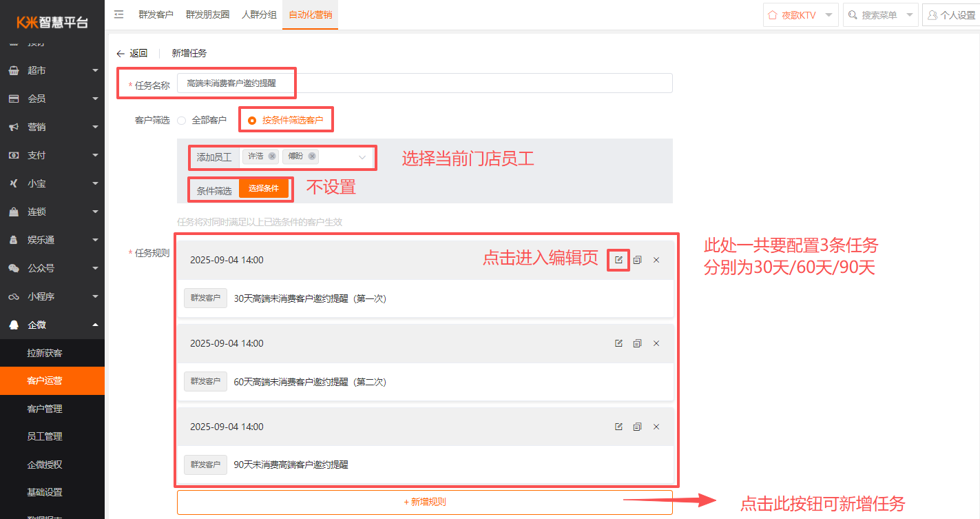The width and height of the screenshot is (980, 519).
Task: Click the copy icon on the 60-day rule
Action: coord(637,343)
